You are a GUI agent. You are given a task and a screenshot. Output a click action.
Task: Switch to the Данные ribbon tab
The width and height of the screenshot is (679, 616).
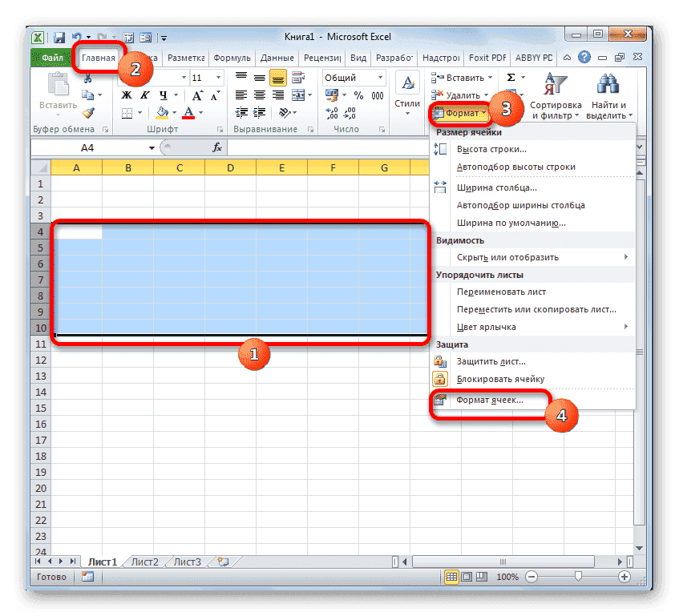[278, 57]
